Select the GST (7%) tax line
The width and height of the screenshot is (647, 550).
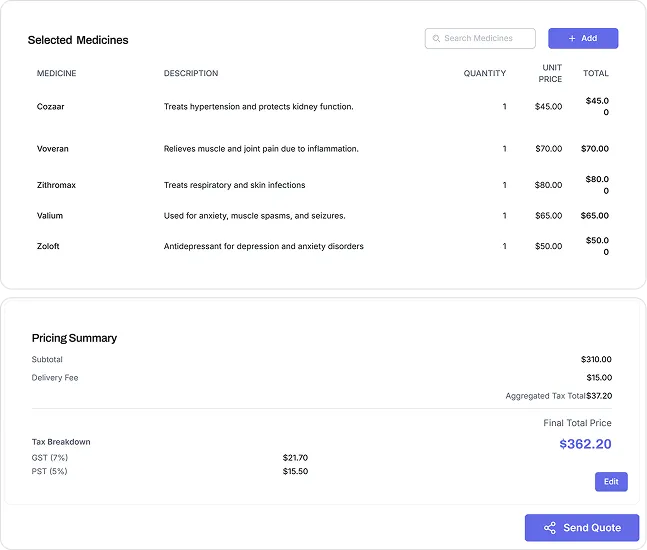click(x=50, y=458)
